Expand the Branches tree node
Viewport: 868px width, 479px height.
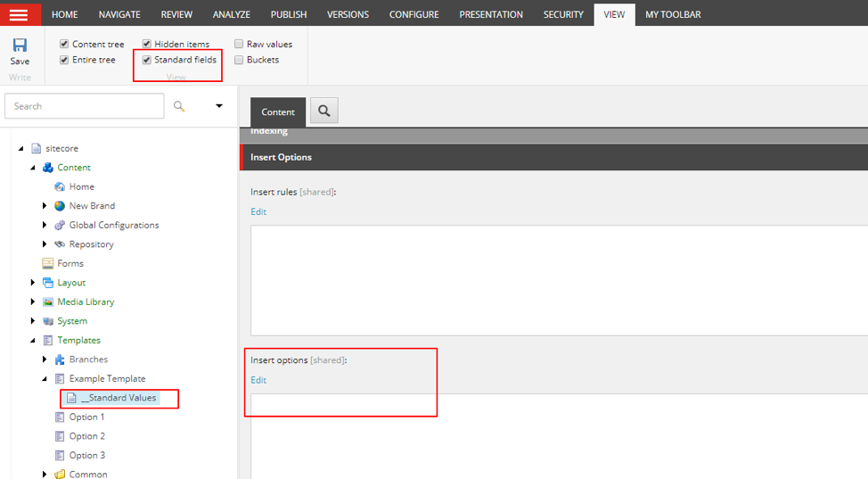click(x=45, y=359)
